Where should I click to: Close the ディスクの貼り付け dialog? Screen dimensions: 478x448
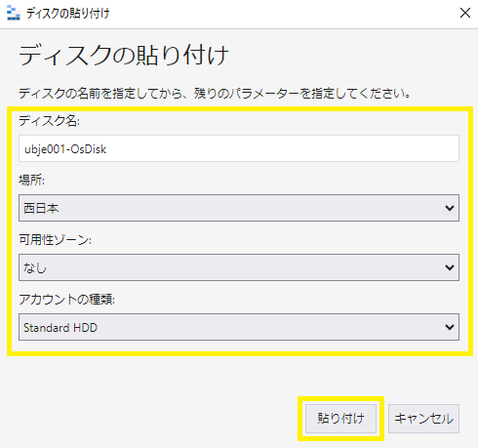[465, 13]
